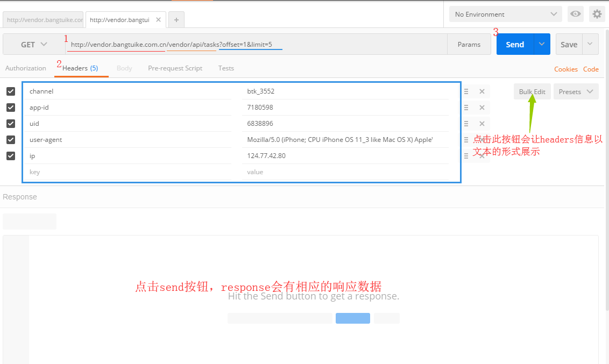Open the Params editor
Screen dimensions: 609x364
pyautogui.click(x=469, y=45)
